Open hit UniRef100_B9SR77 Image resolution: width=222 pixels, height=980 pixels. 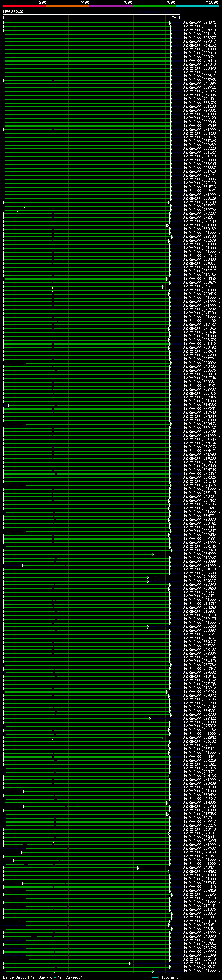(x=199, y=38)
